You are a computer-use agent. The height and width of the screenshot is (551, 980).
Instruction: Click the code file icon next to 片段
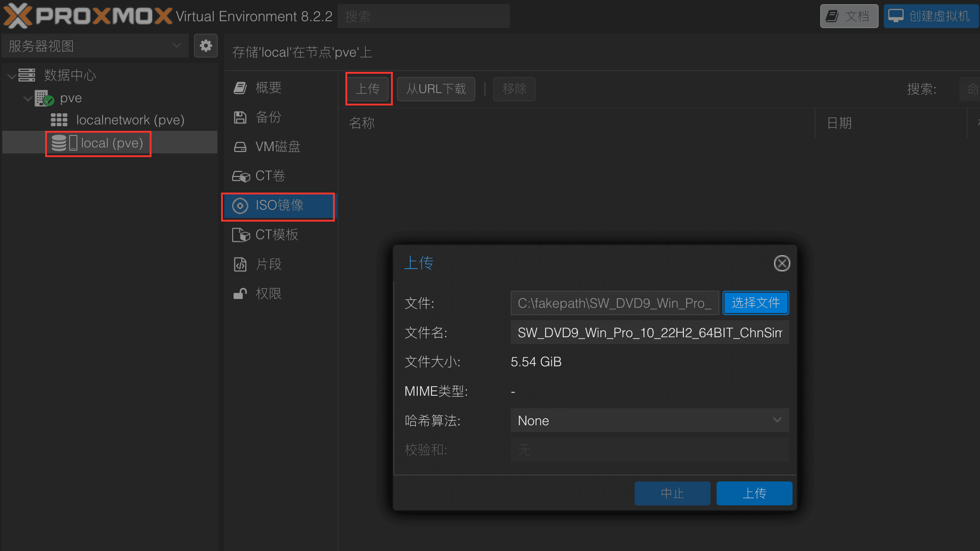click(x=240, y=264)
